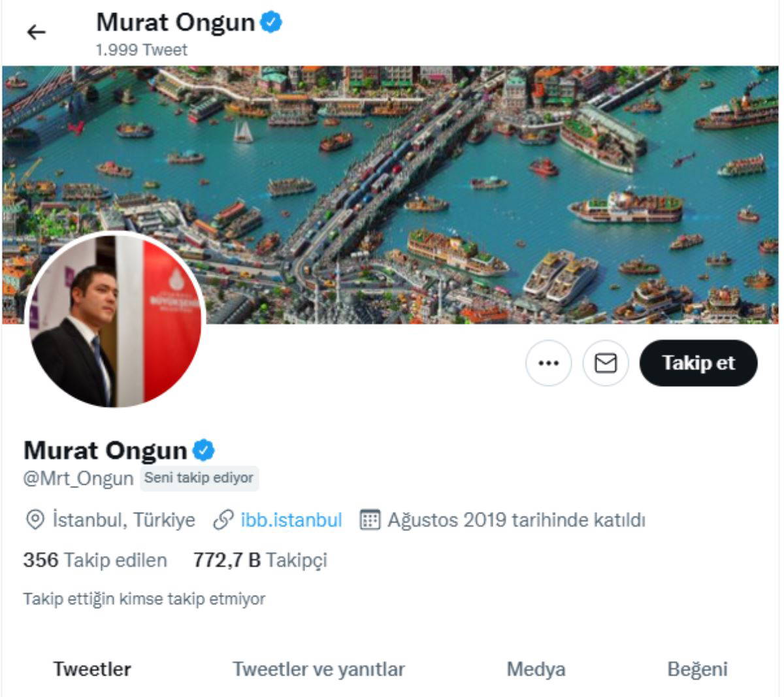View the 356 Takip edilen list
Image resolution: width=784 pixels, height=697 pixels.
pyautogui.click(x=95, y=560)
